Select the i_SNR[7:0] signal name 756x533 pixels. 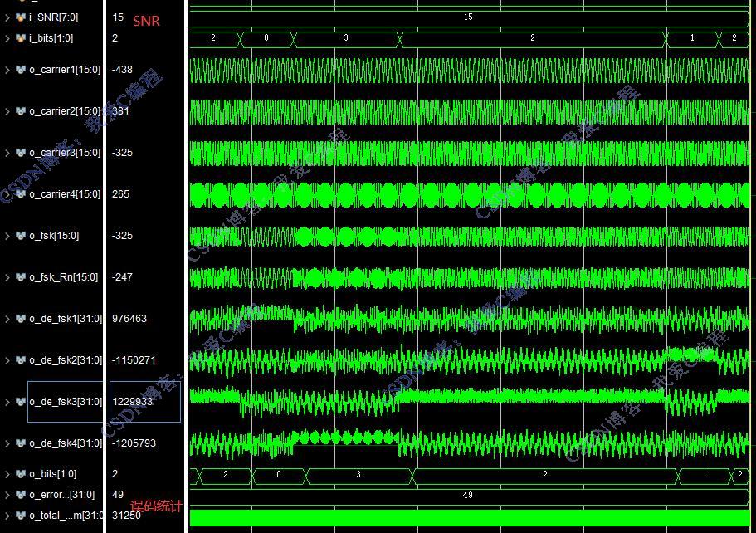[x=53, y=17]
